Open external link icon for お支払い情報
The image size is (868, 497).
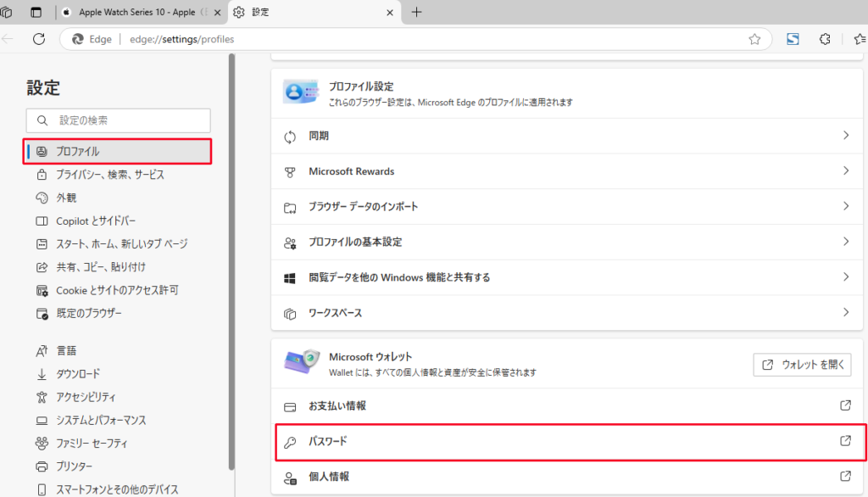tap(845, 406)
